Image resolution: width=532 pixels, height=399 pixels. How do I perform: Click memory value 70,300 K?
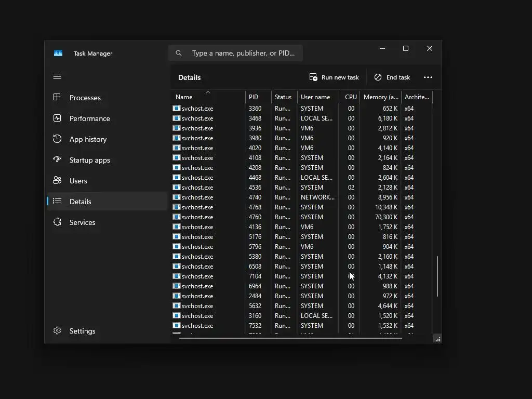click(386, 217)
